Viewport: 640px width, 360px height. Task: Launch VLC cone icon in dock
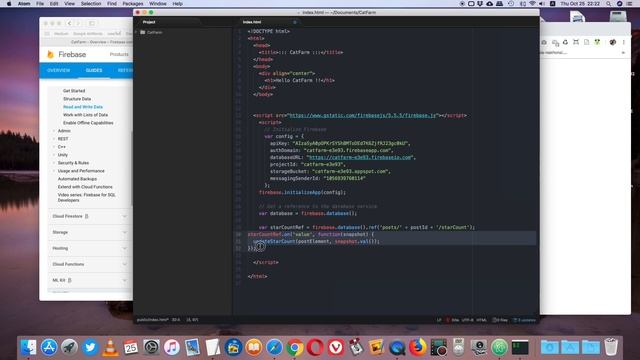[110, 347]
